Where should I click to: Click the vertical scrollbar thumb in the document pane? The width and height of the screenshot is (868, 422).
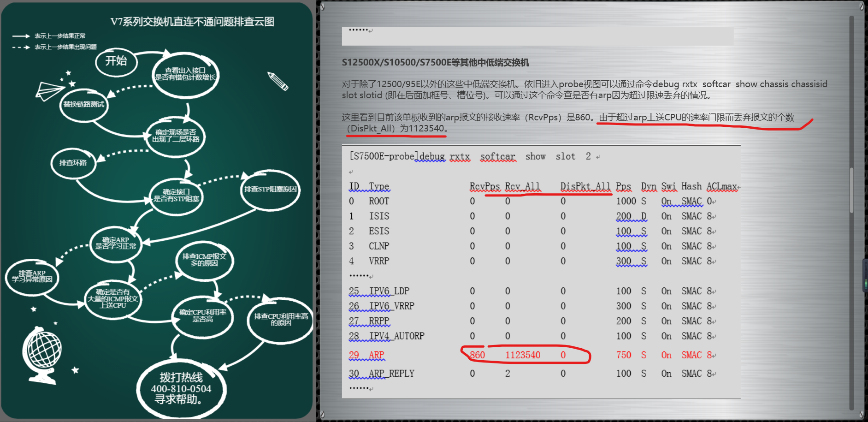[851, 190]
